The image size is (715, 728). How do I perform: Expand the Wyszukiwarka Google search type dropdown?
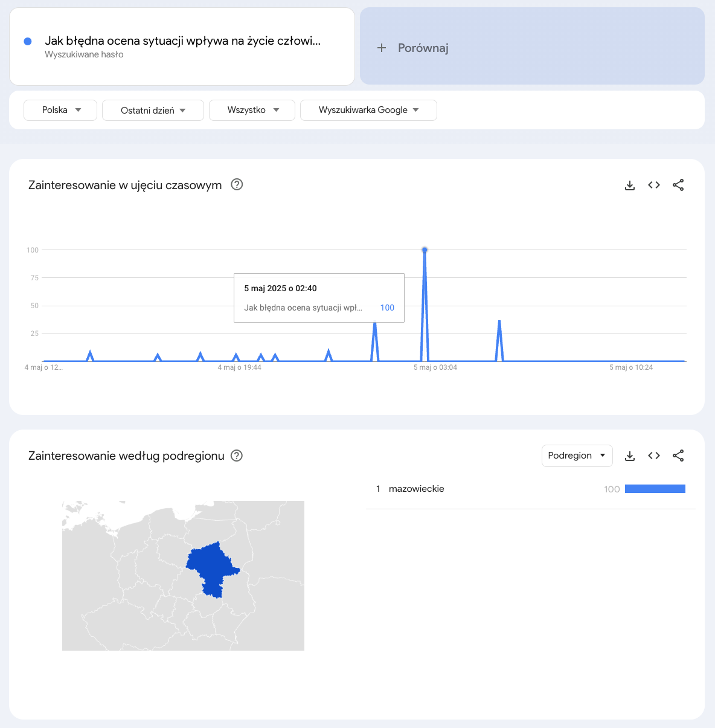(x=368, y=110)
